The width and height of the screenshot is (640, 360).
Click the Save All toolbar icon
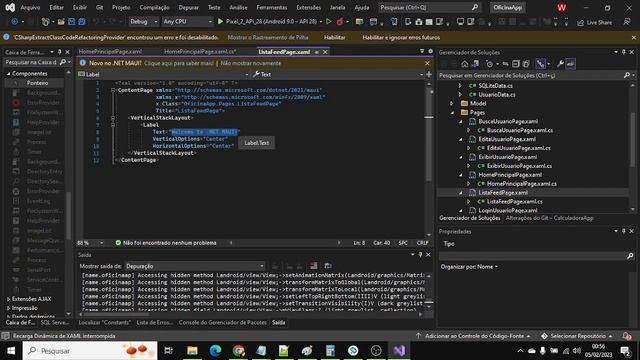tap(82, 22)
